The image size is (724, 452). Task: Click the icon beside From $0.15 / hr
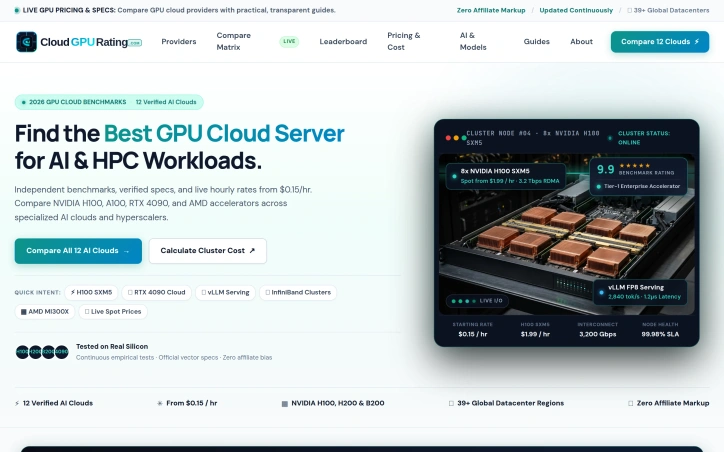(160, 404)
